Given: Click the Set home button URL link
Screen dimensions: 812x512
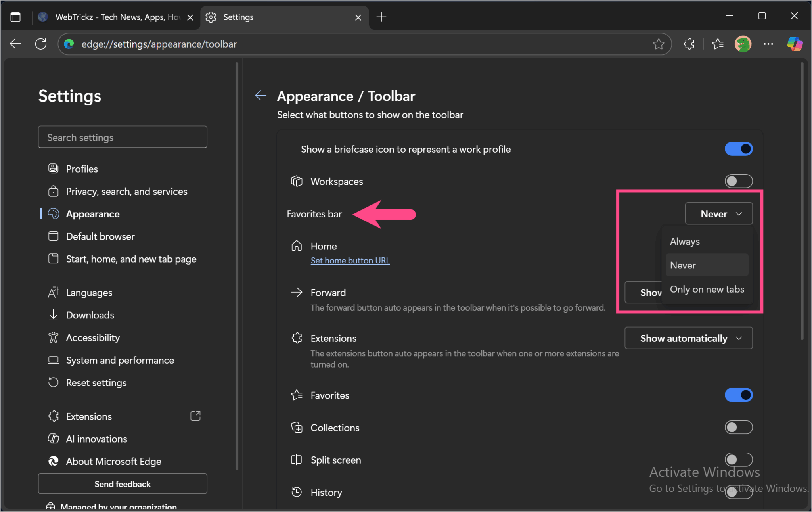Looking at the screenshot, I should coord(350,260).
